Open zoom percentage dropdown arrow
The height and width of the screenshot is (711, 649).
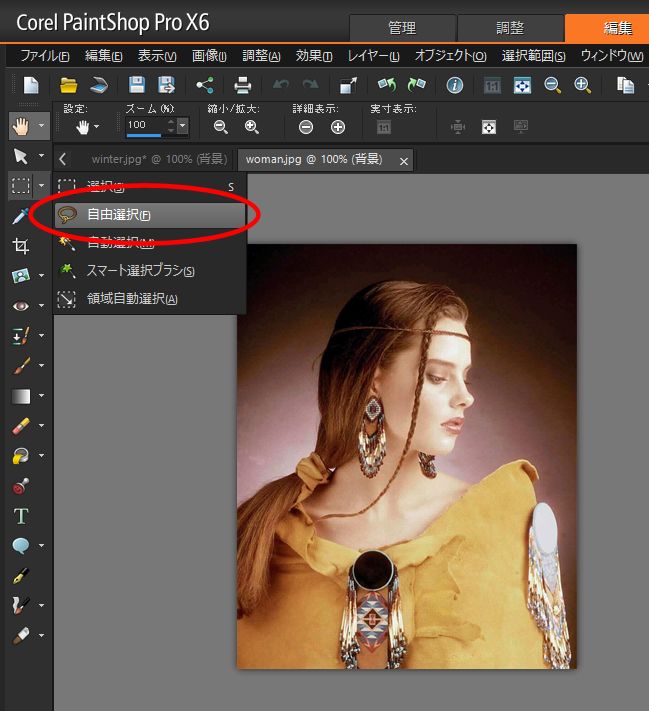pos(182,125)
